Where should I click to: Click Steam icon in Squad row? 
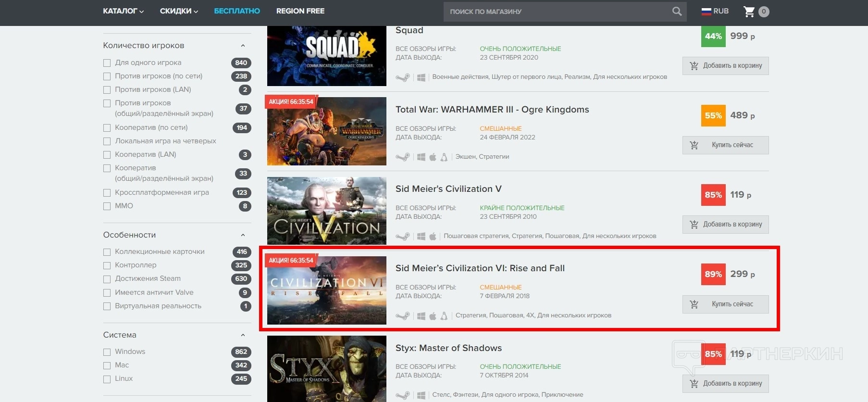point(403,77)
